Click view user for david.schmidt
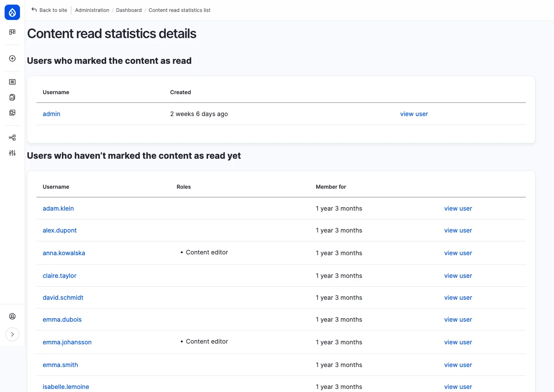 458,297
